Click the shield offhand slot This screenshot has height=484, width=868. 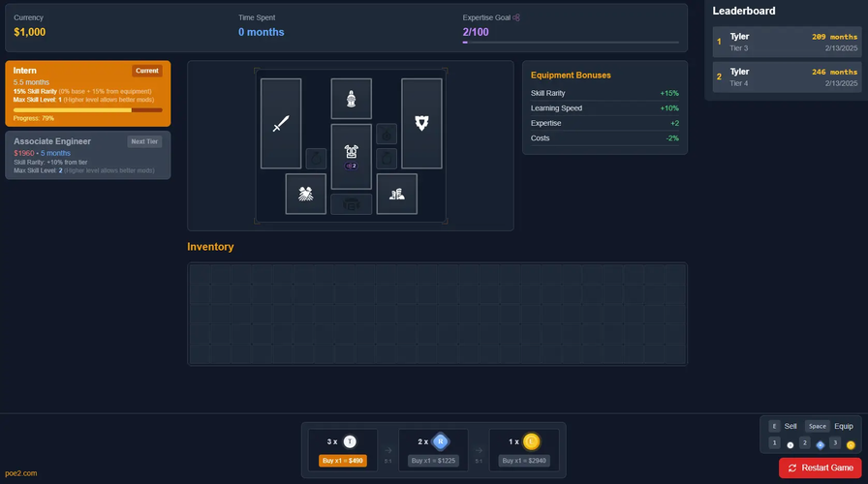(421, 124)
